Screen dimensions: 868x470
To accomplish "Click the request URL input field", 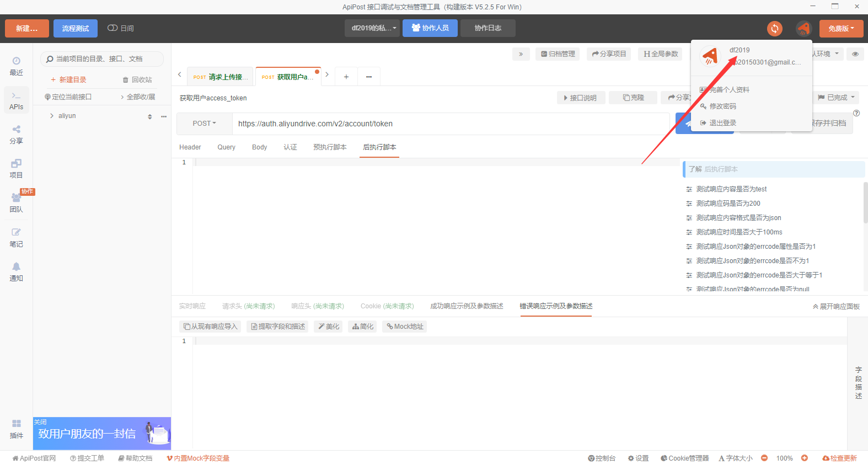I will (451, 124).
